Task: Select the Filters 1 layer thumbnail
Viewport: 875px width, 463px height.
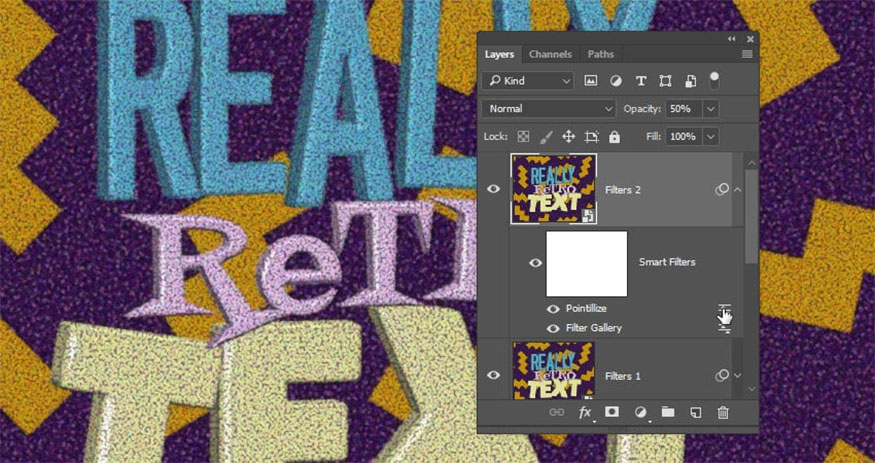Action: pos(554,370)
